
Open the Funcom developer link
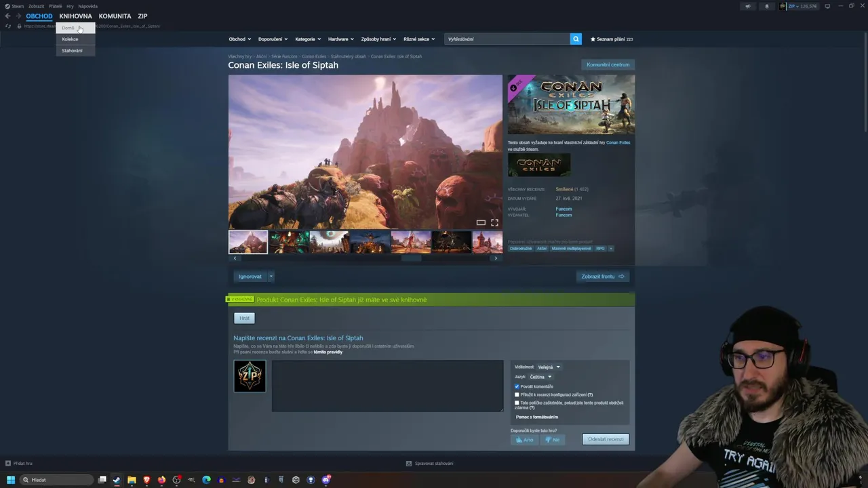click(x=564, y=209)
